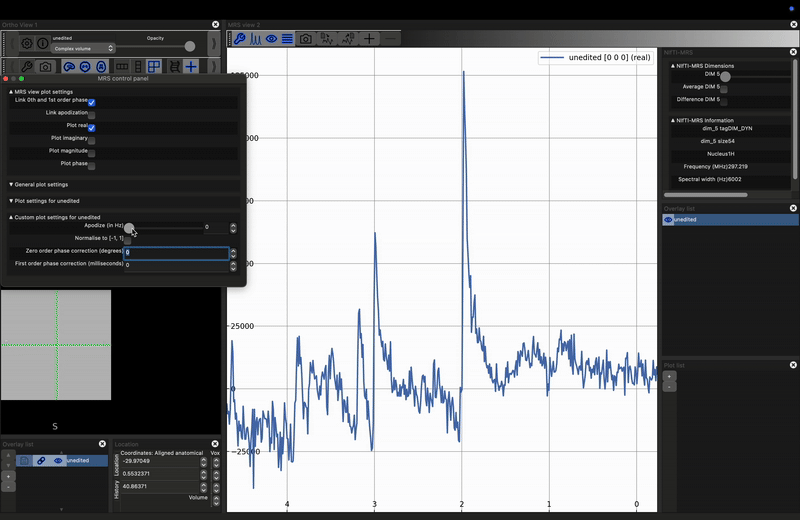
Task: Take a screenshot of the MRS view
Action: pos(305,39)
